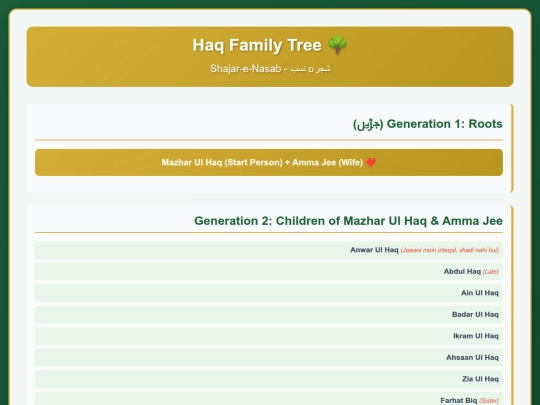Click the Haq Family Tree heading

coord(270,45)
